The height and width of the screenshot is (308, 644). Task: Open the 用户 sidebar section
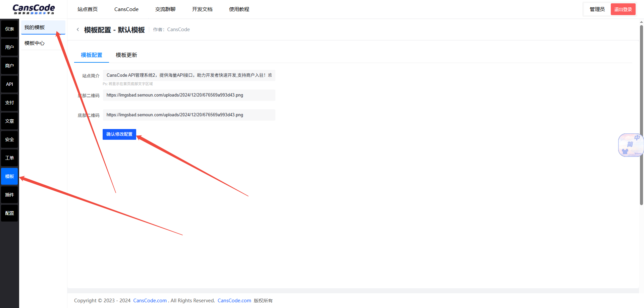point(9,47)
